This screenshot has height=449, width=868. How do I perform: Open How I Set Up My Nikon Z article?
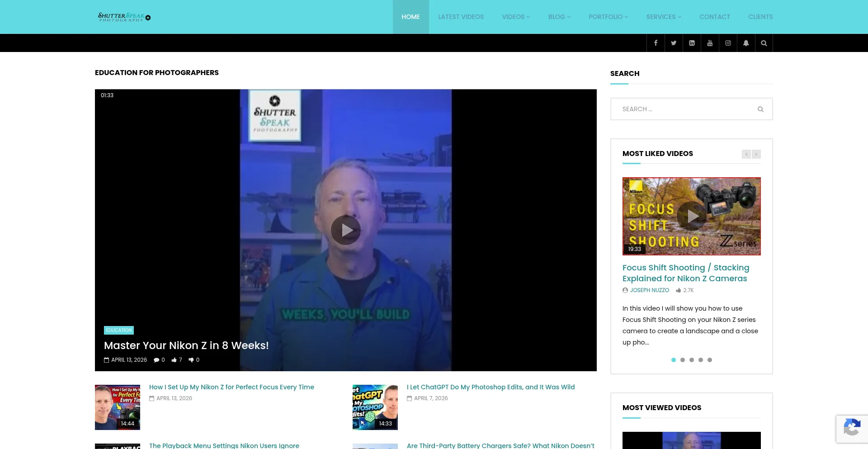coord(231,387)
